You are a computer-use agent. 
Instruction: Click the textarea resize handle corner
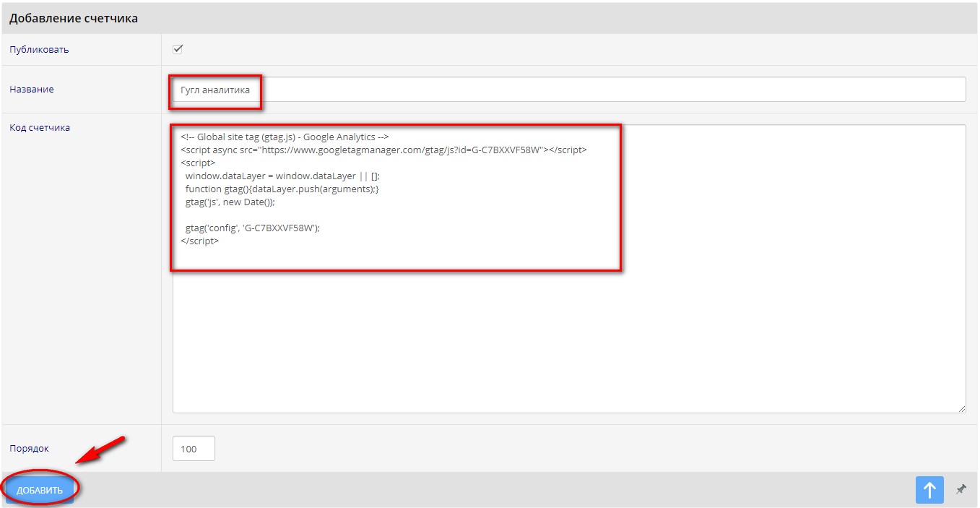[x=962, y=409]
